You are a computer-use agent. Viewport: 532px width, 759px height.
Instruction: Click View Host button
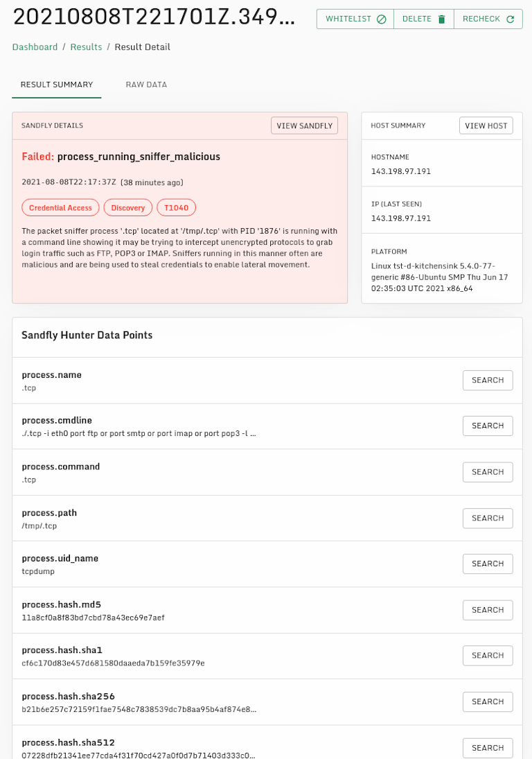486,125
